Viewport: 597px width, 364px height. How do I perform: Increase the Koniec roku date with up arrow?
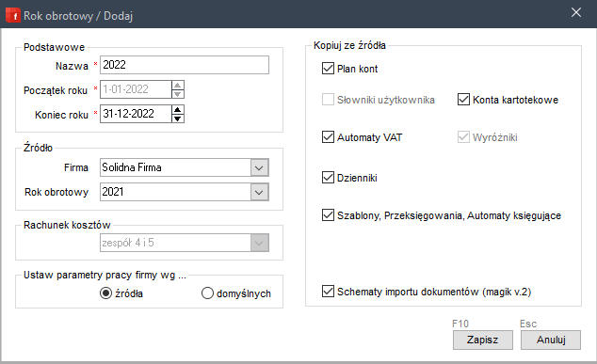coord(178,109)
